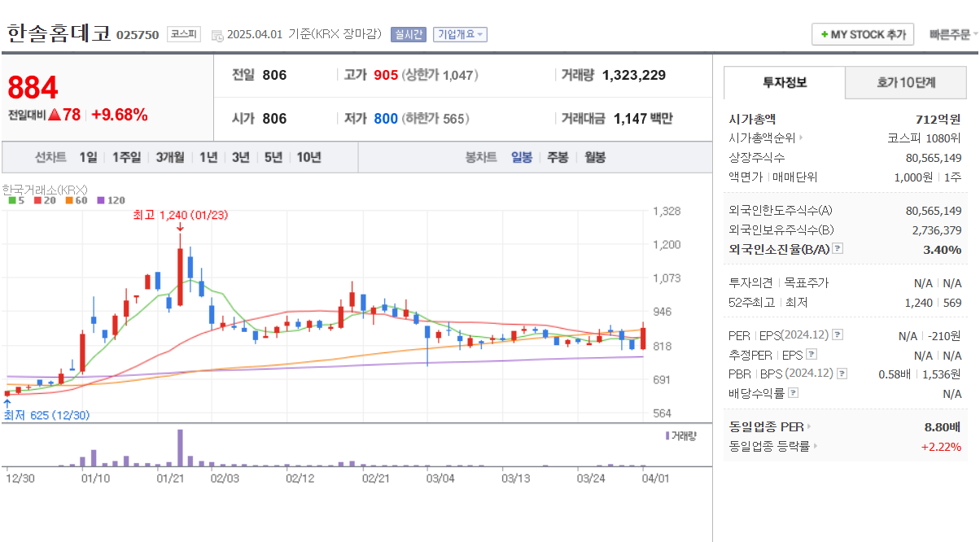Click the 시가총액 value 712억원
980x542 pixels.
click(x=938, y=118)
